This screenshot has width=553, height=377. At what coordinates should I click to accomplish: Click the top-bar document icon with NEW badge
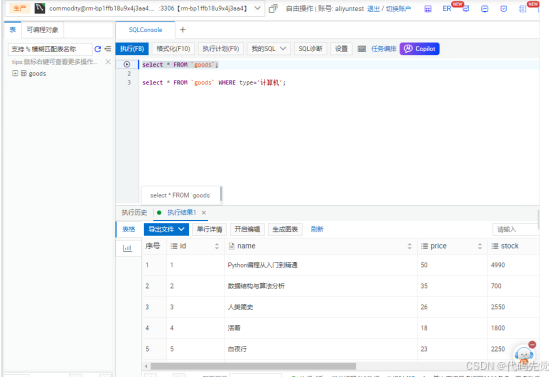click(522, 9)
